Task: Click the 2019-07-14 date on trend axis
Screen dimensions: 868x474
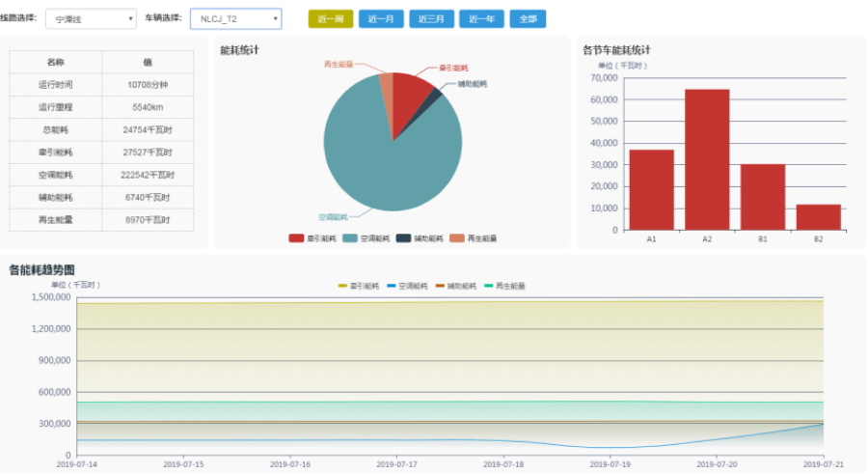Action: pos(76,464)
